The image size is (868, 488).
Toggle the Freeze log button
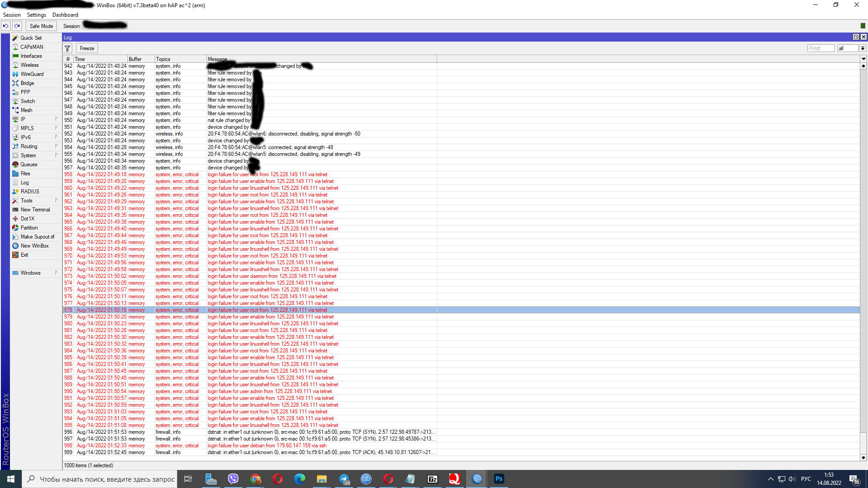(x=87, y=48)
